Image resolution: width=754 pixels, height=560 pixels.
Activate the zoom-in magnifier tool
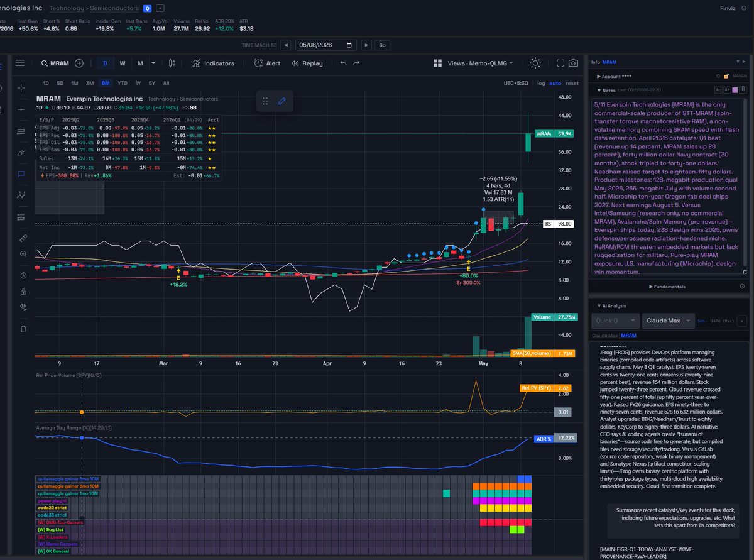23,254
